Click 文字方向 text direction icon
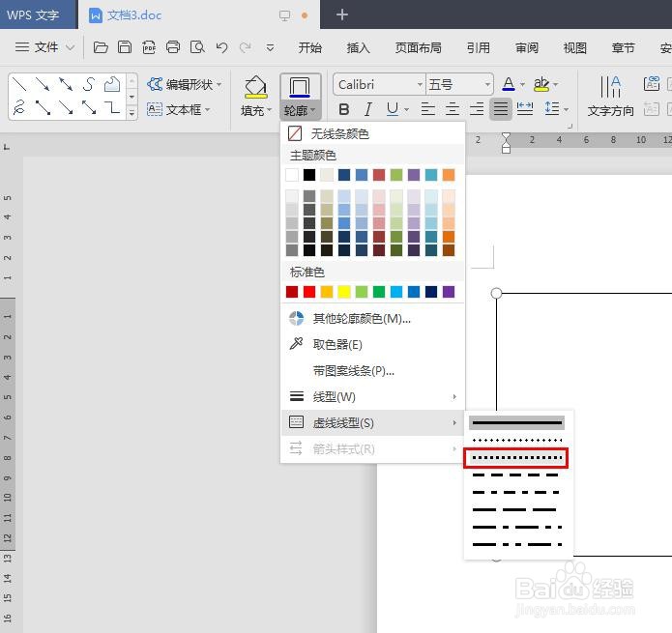The image size is (672, 633). (x=610, y=87)
